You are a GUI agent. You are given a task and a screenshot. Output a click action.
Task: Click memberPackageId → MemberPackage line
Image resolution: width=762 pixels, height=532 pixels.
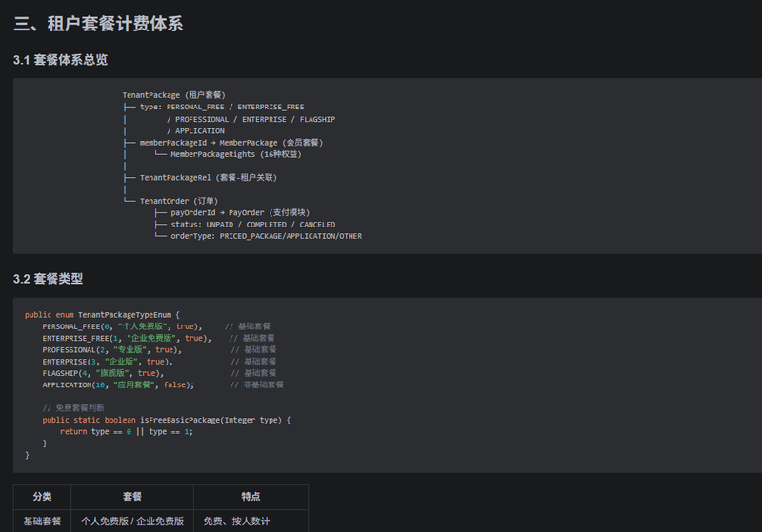point(231,142)
